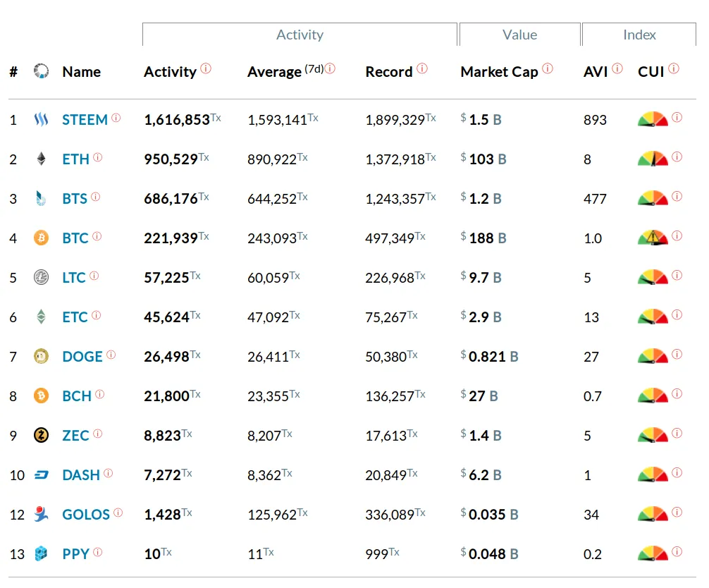Click info icon beside DOGE name
The height and width of the screenshot is (588, 709).
tap(111, 355)
